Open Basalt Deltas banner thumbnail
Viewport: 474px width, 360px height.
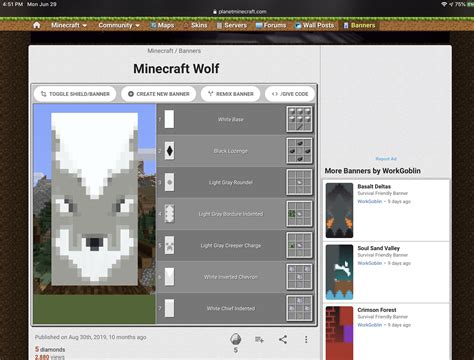339,210
